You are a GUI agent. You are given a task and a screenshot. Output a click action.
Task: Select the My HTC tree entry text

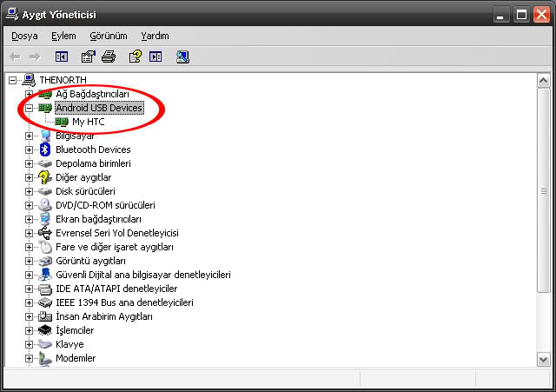click(x=89, y=122)
